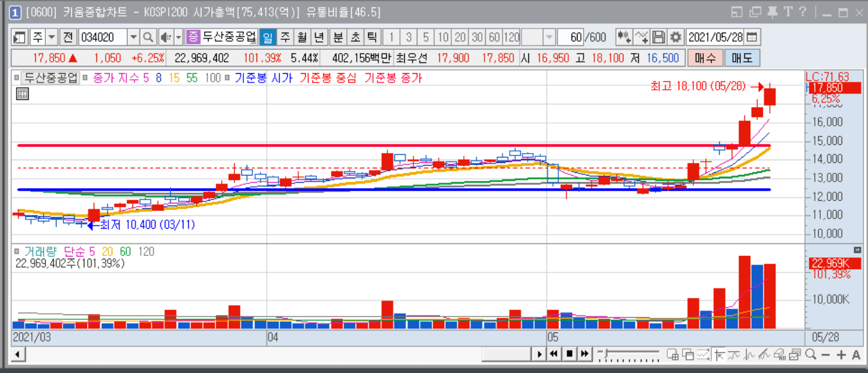This screenshot has height=373, width=868.
Task: Click the T font icon in title bar
Action: [788, 11]
